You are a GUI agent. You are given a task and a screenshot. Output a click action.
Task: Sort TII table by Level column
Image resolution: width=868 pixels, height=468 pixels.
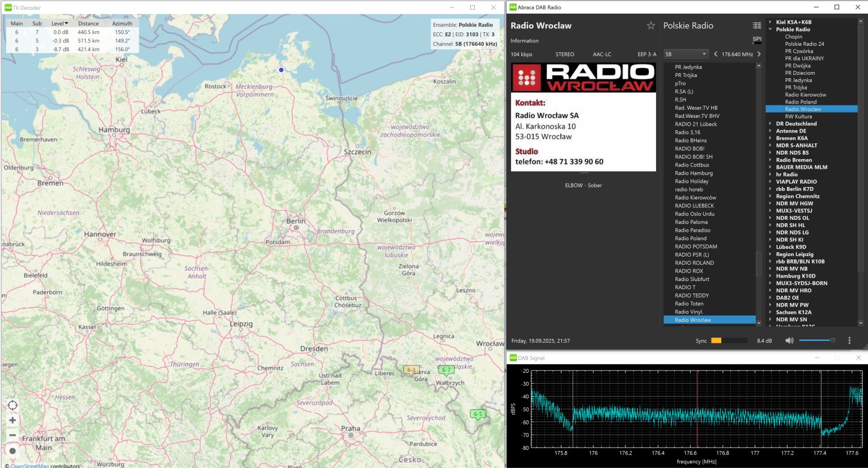[59, 24]
